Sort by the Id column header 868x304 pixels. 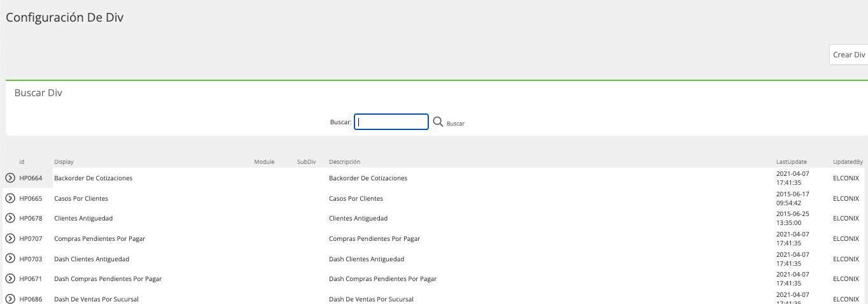tap(22, 162)
